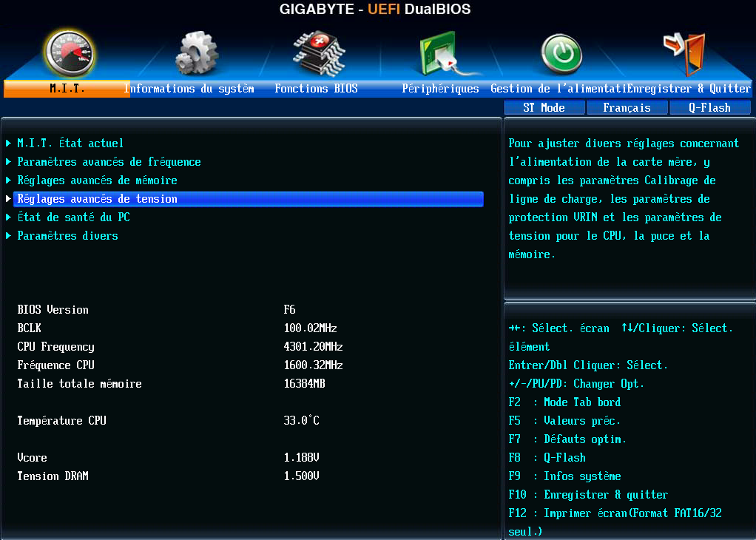Click the BIOS version value F6
The height and width of the screenshot is (540, 756).
[x=289, y=309]
